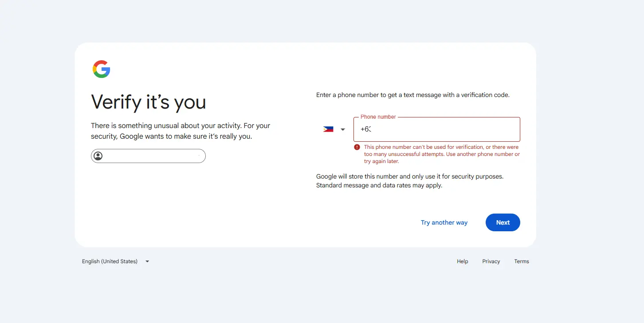This screenshot has height=323, width=644.
Task: Click the account chip with avatar
Action: (x=148, y=156)
